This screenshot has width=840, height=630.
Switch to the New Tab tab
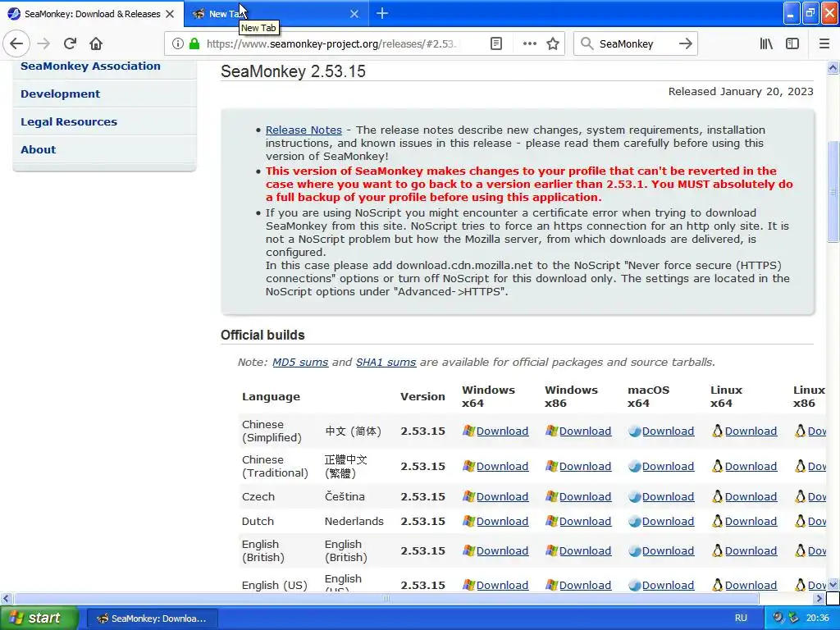pyautogui.click(x=276, y=14)
